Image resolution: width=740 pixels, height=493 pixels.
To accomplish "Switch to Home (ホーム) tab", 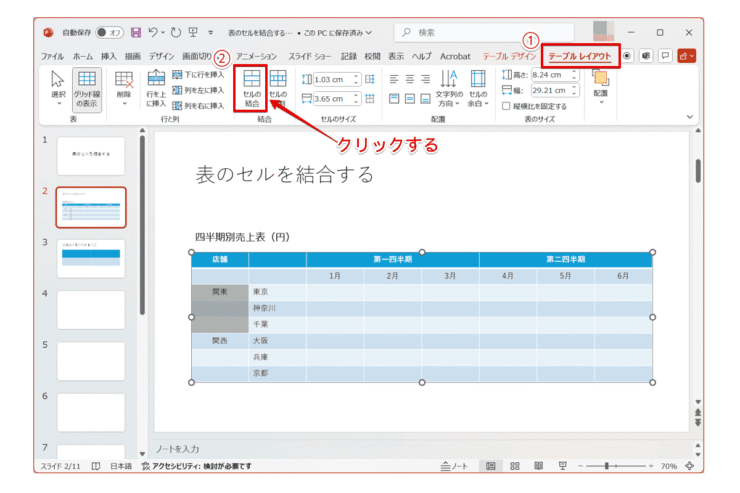I will click(83, 56).
